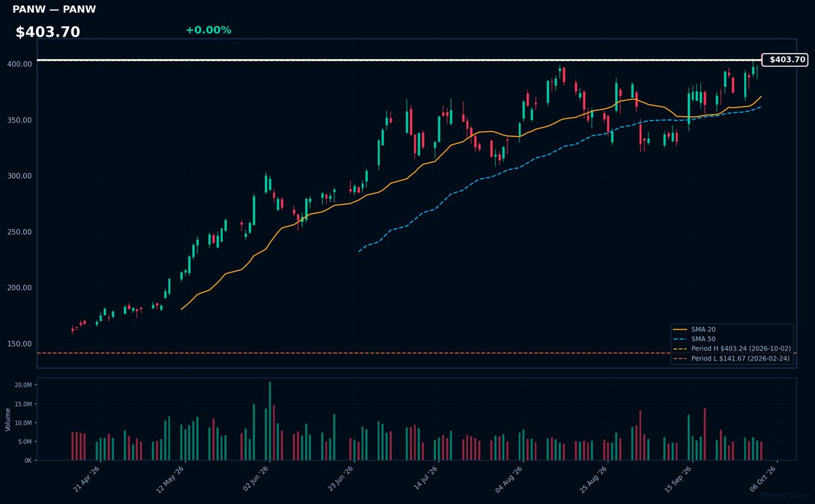Click the $403.70 price tag on right axis
The width and height of the screenshot is (815, 504).
tap(784, 60)
